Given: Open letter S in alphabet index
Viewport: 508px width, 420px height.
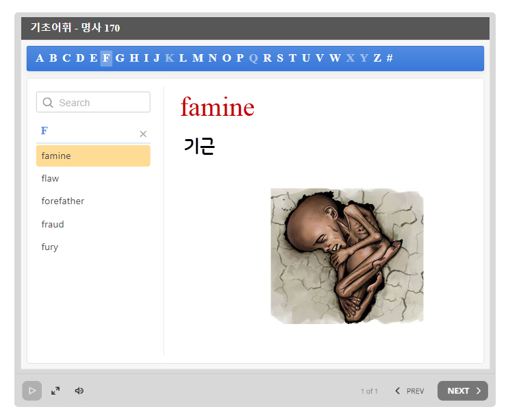Looking at the screenshot, I should point(280,58).
